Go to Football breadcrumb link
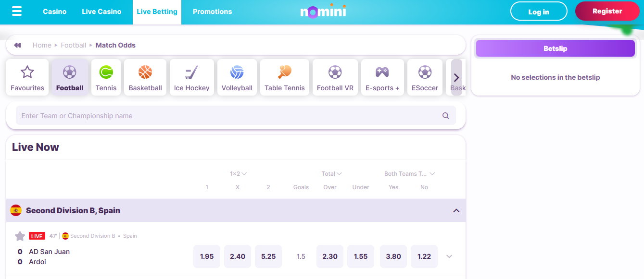The width and height of the screenshot is (644, 279). point(74,45)
